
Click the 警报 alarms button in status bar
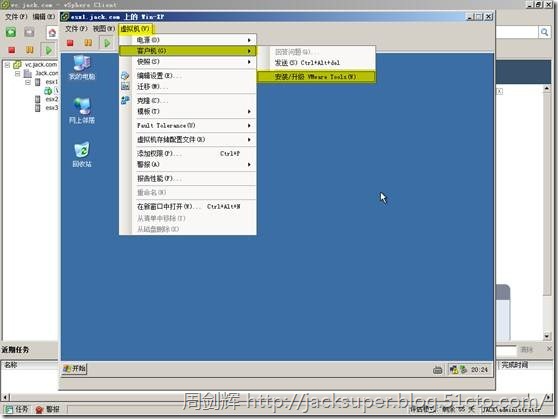coord(47,409)
